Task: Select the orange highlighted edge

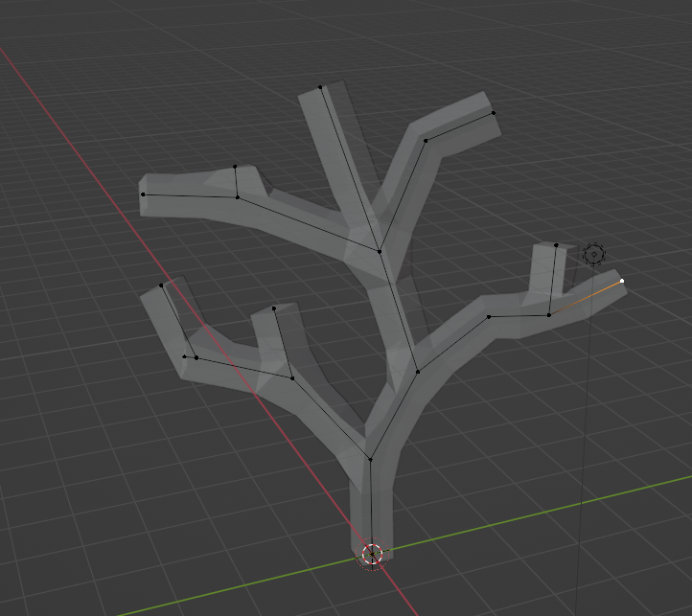Action: (586, 298)
